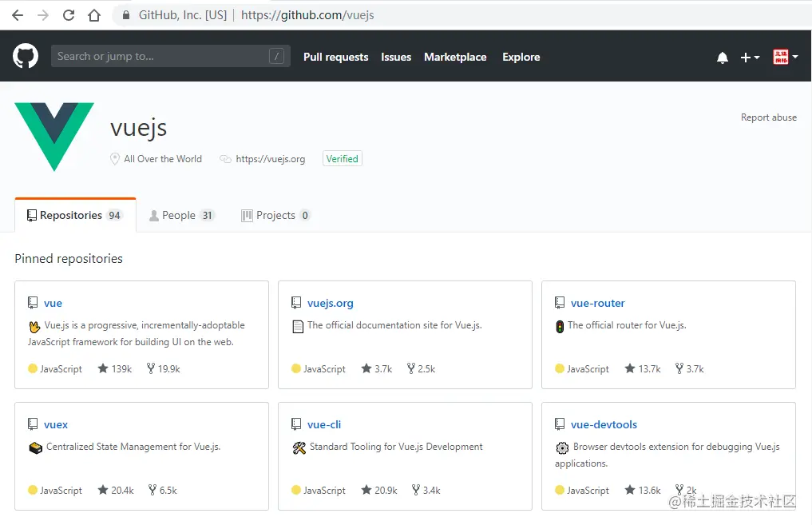Screen dimensions: 812x525
Task: Open Issues in top nav
Action: [396, 57]
